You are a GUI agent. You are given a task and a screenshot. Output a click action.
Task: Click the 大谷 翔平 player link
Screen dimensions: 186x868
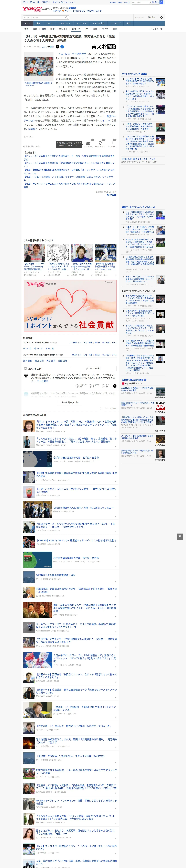[51, 361]
